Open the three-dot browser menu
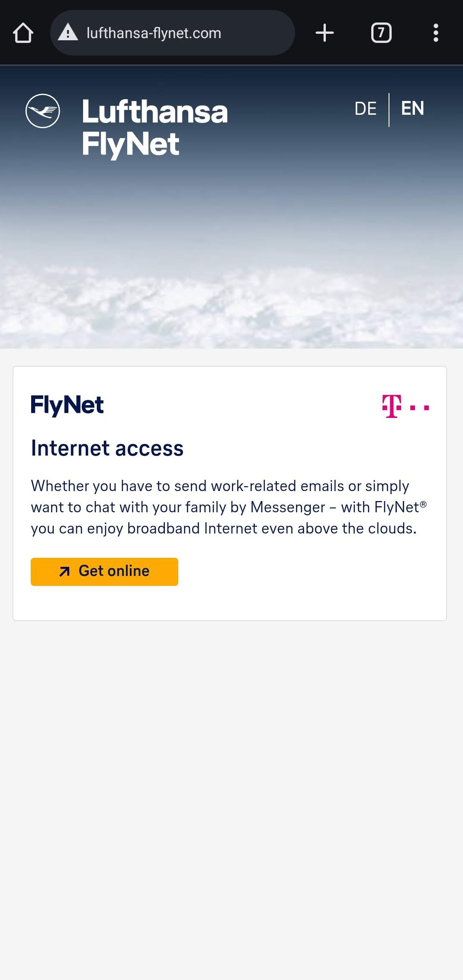Viewport: 463px width, 980px height. click(436, 33)
